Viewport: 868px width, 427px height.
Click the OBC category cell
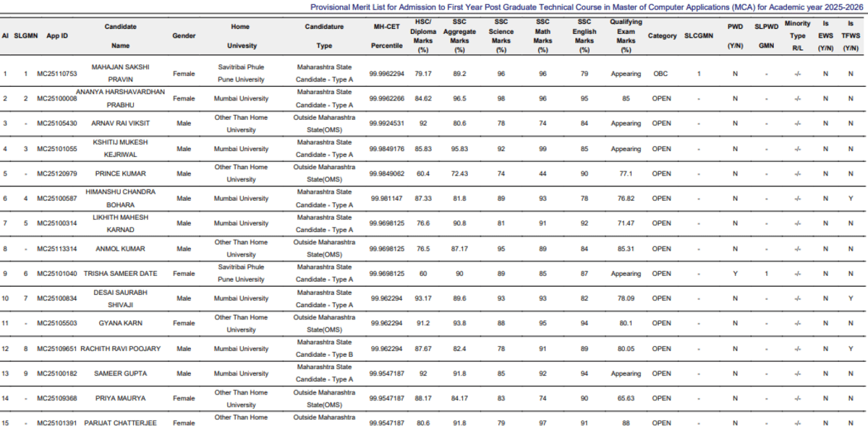661,74
